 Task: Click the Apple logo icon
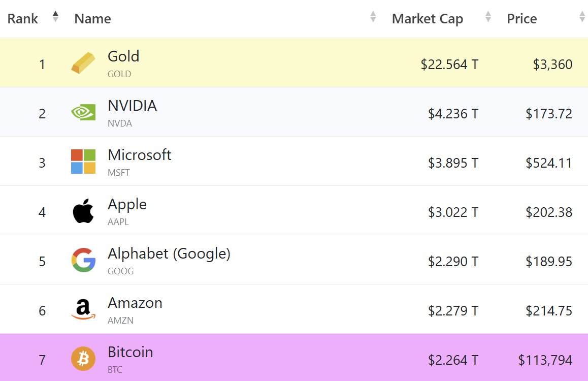pos(83,211)
